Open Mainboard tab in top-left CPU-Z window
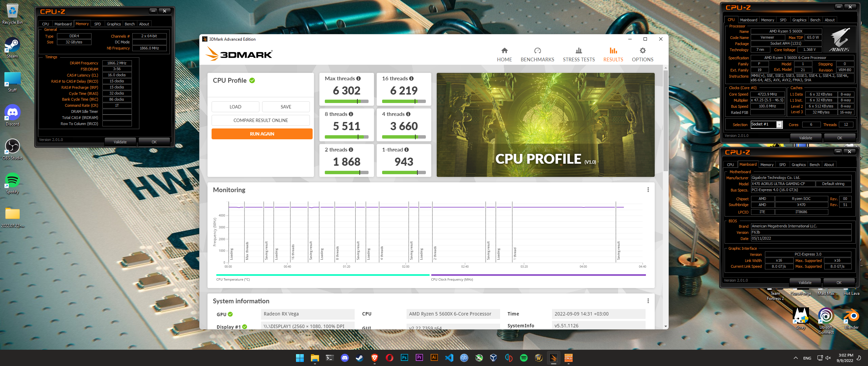This screenshot has width=868, height=366. 63,24
